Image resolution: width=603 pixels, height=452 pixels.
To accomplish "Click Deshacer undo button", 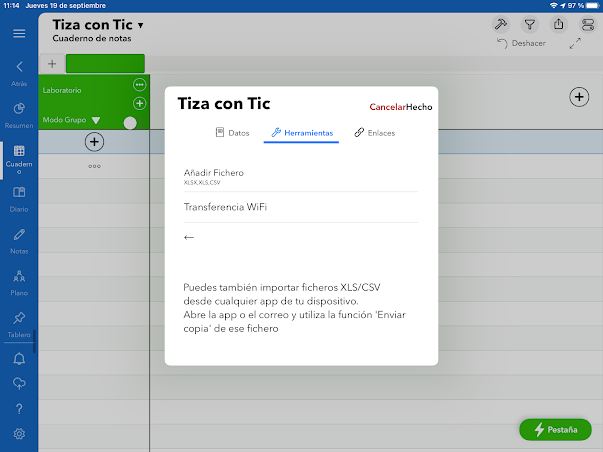I will [x=521, y=43].
